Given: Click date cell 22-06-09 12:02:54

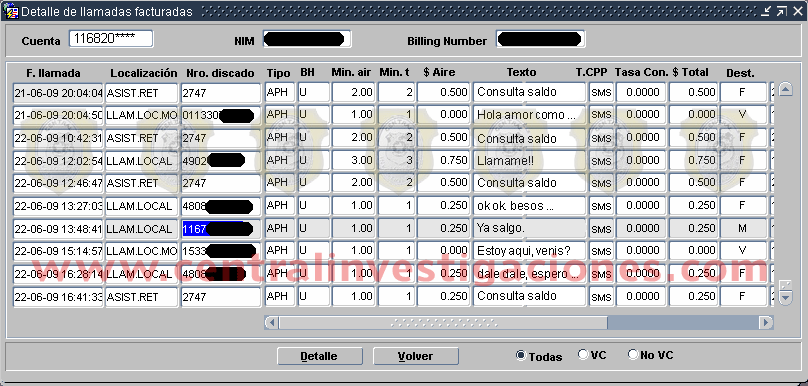Looking at the screenshot, I should pyautogui.click(x=58, y=161).
